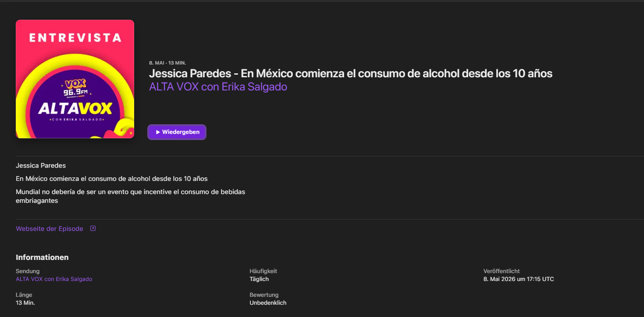The height and width of the screenshot is (317, 644).
Task: Select the episode title heading text
Action: tap(351, 73)
